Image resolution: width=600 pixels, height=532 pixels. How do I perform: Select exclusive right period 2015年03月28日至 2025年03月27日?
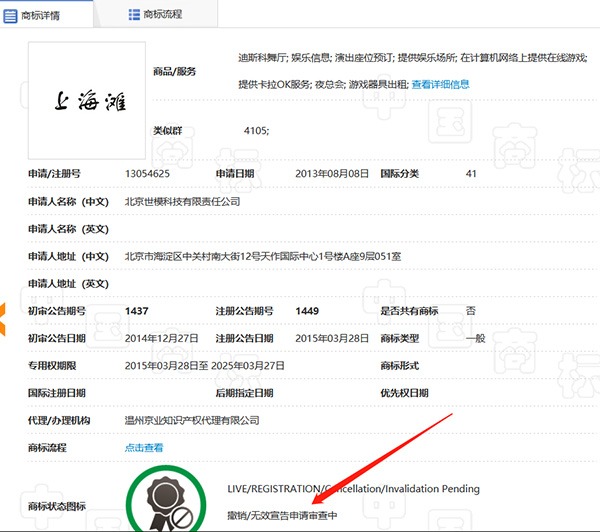204,366
